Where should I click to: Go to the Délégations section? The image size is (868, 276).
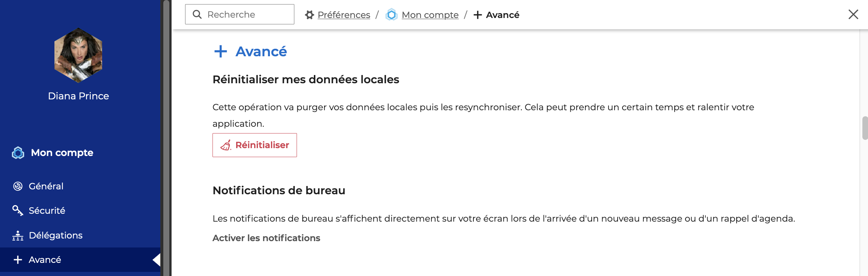(x=56, y=235)
